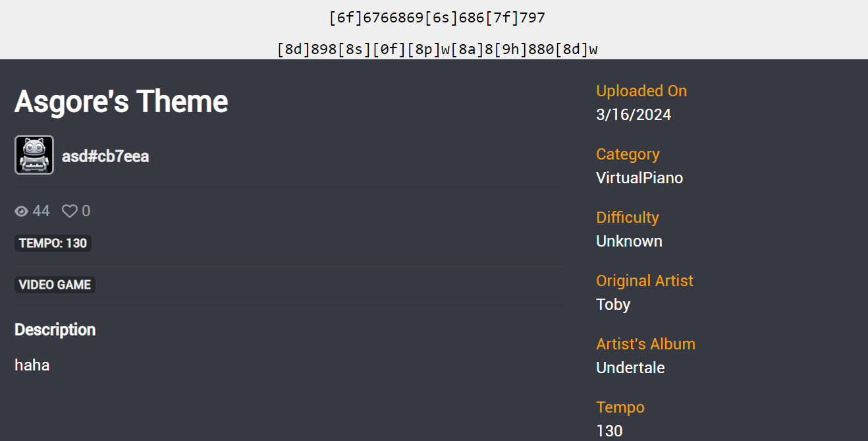868x441 pixels.
Task: Click the Category label
Action: 628,154
